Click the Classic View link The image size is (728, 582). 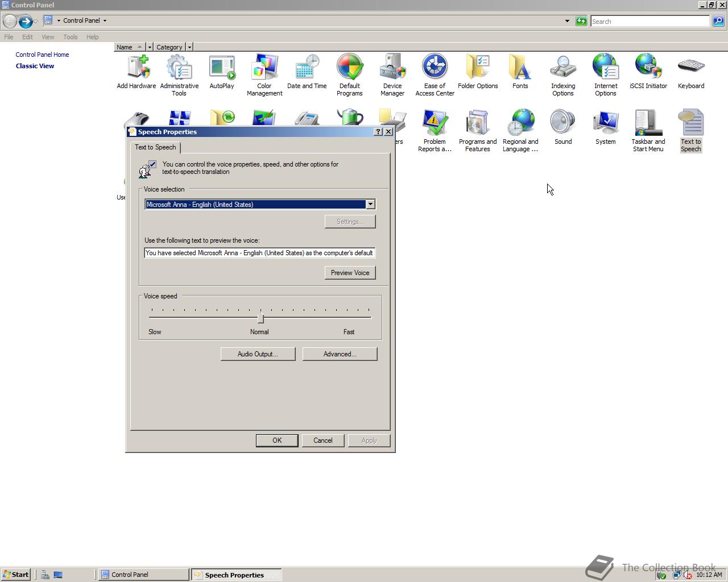(35, 66)
